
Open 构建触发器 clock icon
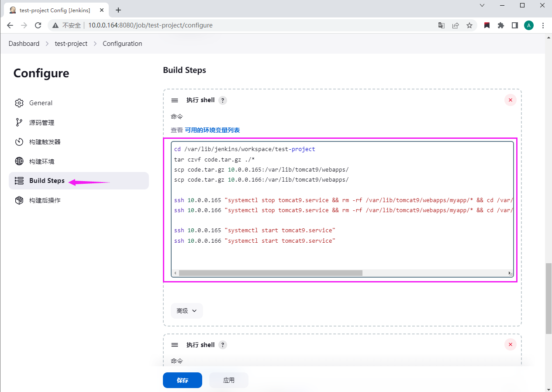click(19, 142)
